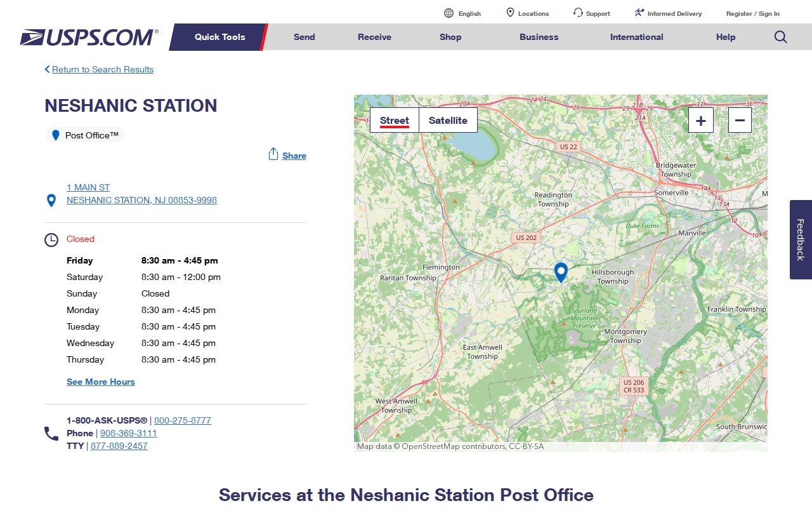Viewport: 812px width, 508px height.
Task: Click the English language link
Action: tap(469, 13)
